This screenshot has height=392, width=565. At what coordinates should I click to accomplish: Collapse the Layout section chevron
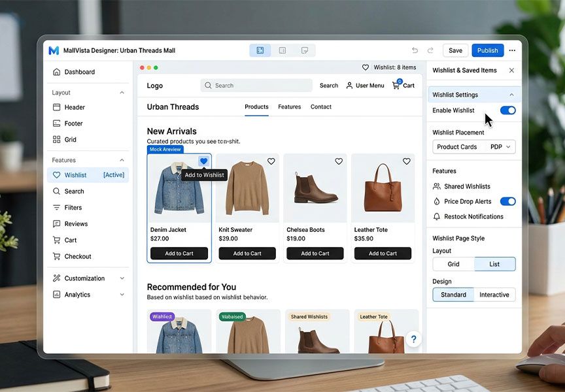tap(122, 93)
